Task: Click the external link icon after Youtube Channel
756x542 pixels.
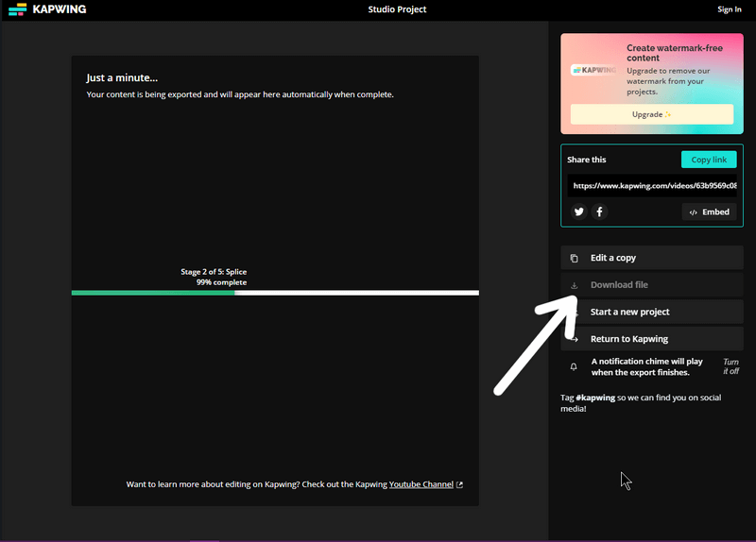Action: [x=459, y=484]
